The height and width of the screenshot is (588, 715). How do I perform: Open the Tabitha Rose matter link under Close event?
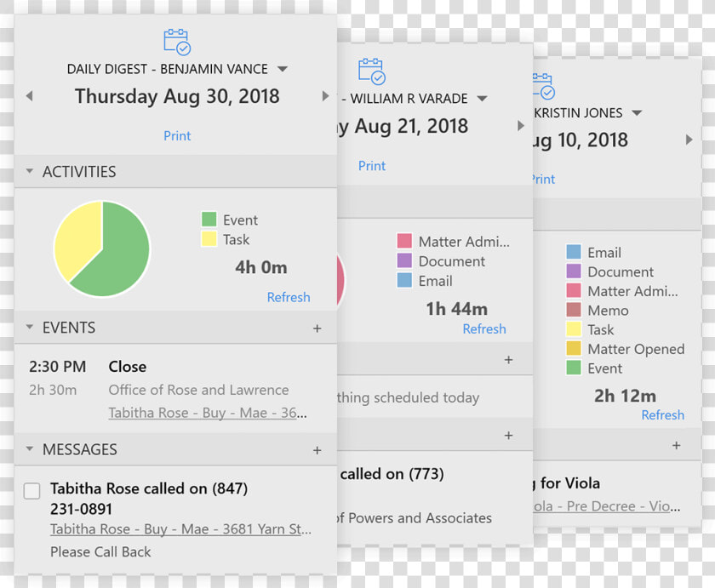(208, 413)
